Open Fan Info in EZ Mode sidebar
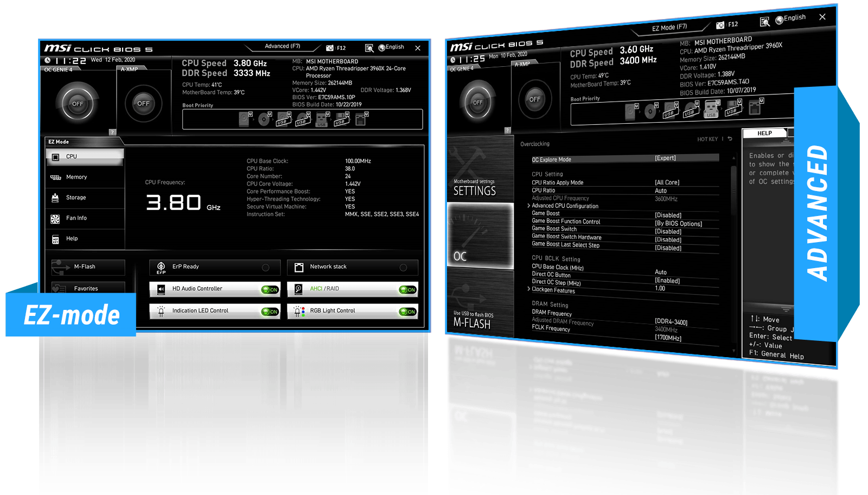The height and width of the screenshot is (495, 868). pyautogui.click(x=85, y=219)
